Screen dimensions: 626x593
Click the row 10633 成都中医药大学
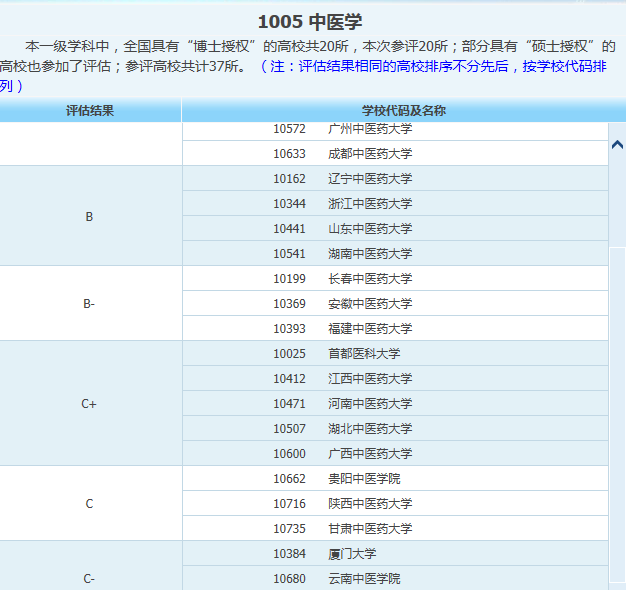395,154
